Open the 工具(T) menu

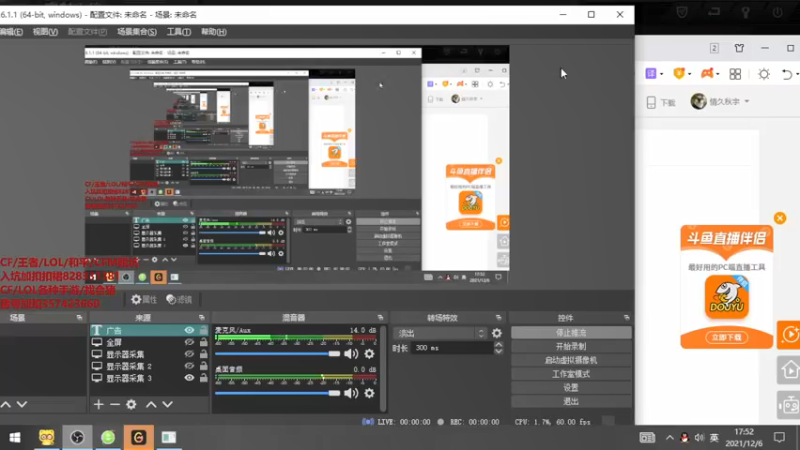(x=179, y=32)
